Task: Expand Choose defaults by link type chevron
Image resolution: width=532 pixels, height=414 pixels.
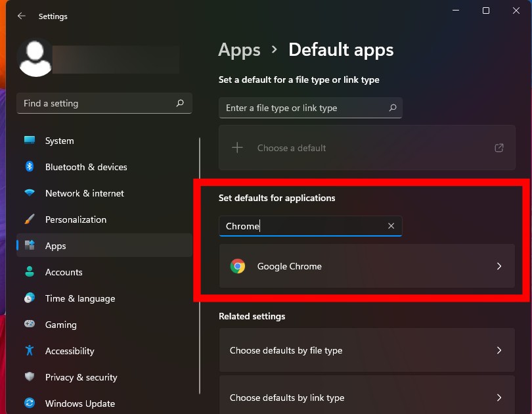Action: pos(499,398)
